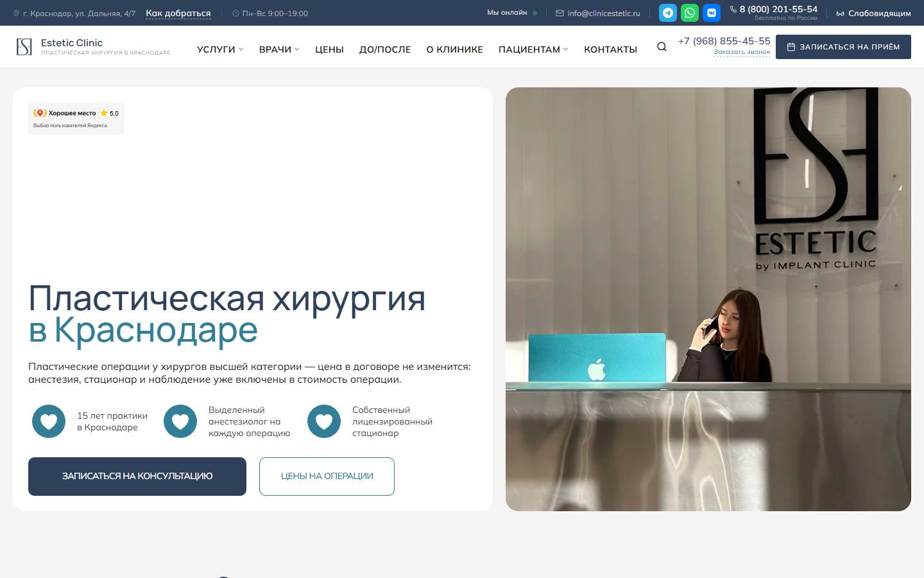Click the address г. Краснодар, ул. Дальняя, 4/7
Image resolution: width=924 pixels, height=578 pixels.
pyautogui.click(x=80, y=13)
